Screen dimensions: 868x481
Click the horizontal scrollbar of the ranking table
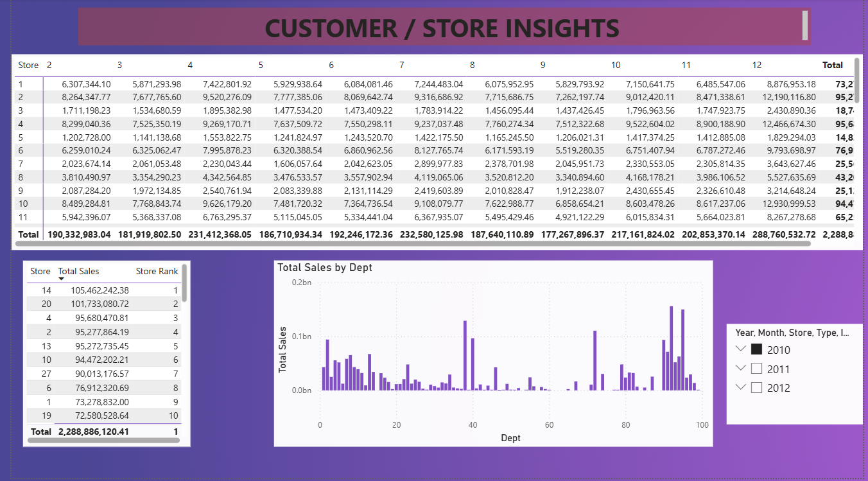tap(104, 441)
